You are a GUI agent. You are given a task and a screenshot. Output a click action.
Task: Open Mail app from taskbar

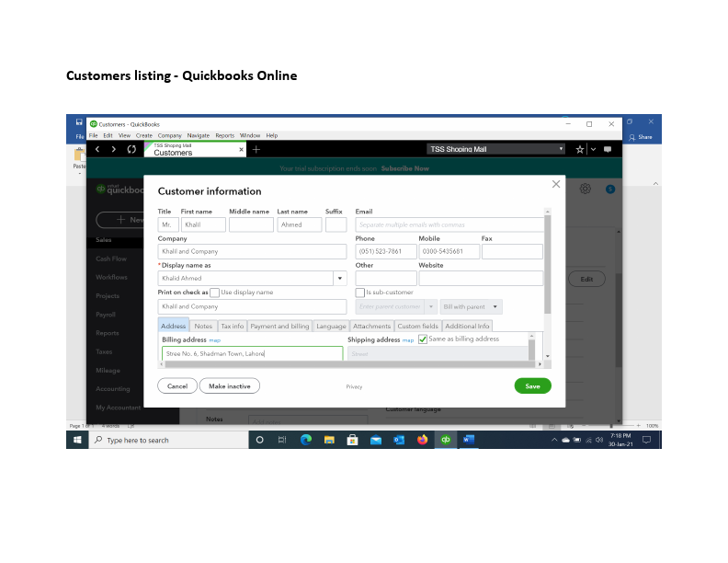click(376, 440)
